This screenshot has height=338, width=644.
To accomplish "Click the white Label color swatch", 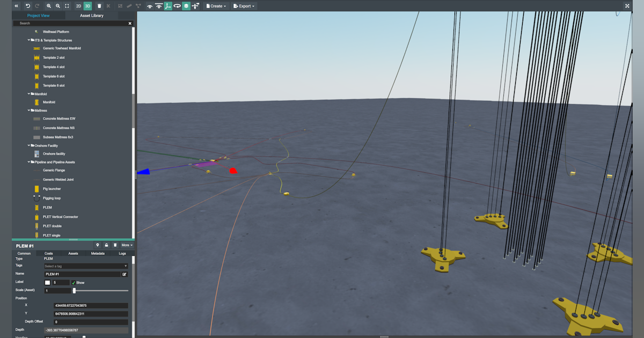I will click(x=47, y=283).
